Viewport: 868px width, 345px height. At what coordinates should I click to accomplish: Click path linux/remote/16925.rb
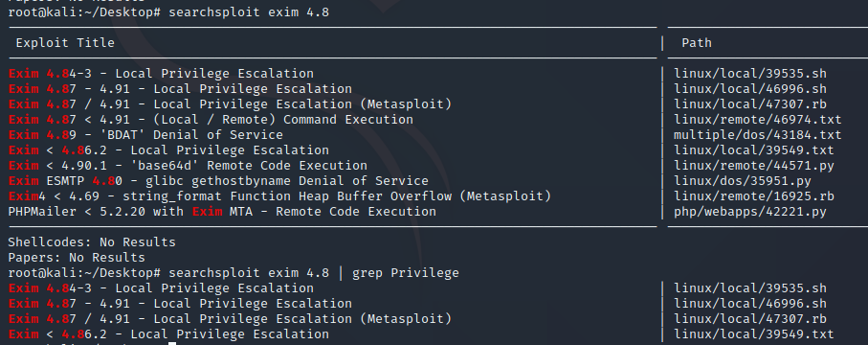tap(754, 196)
